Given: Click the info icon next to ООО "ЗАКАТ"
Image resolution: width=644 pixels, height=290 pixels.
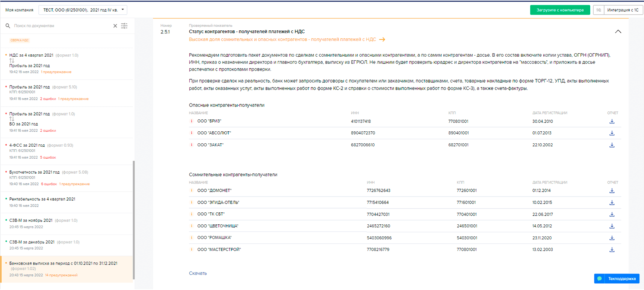Looking at the screenshot, I should click(192, 145).
